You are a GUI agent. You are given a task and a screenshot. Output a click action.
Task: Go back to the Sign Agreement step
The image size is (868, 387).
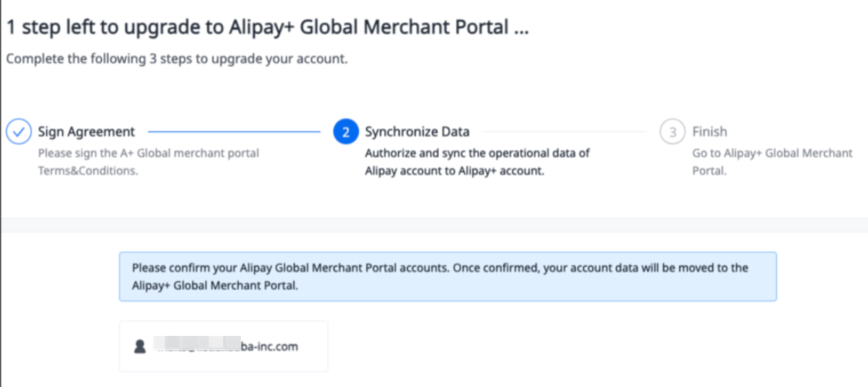click(86, 132)
